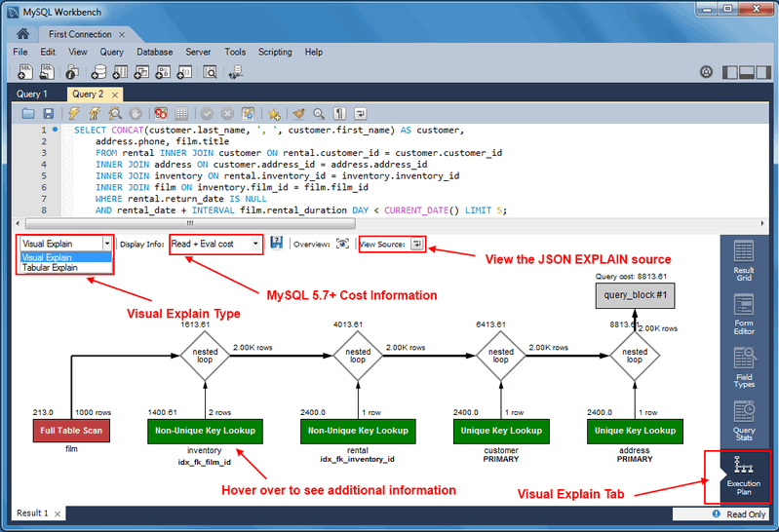This screenshot has width=779, height=532.
Task: Toggle the result grid icon in editor toolbar
Action: click(181, 114)
